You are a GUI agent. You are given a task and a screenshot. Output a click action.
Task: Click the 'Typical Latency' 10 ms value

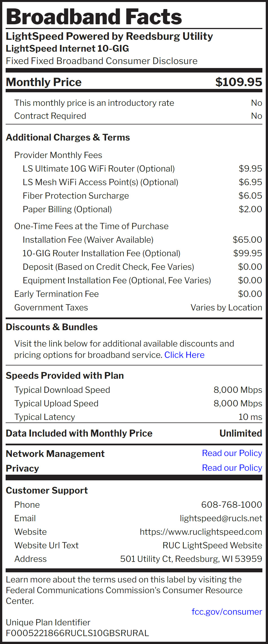[250, 417]
